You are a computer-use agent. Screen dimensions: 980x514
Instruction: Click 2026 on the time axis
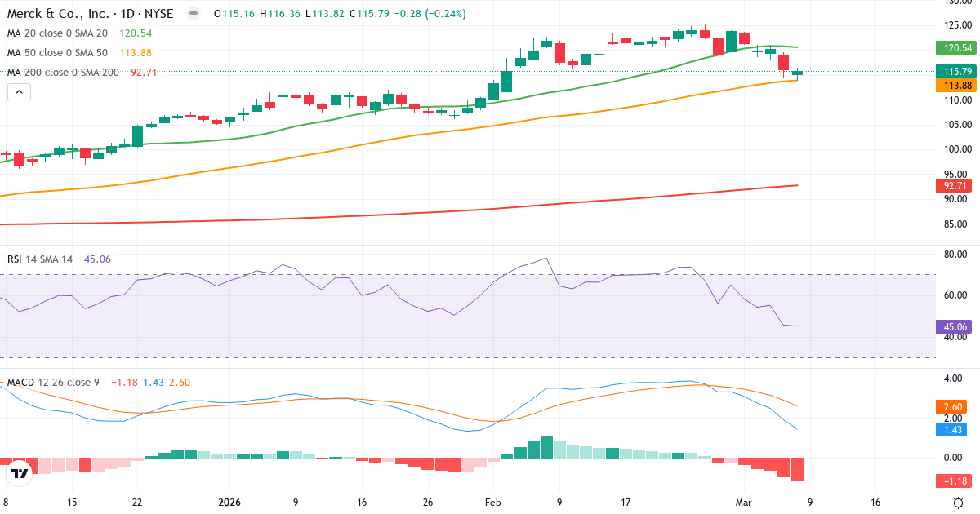click(x=229, y=503)
